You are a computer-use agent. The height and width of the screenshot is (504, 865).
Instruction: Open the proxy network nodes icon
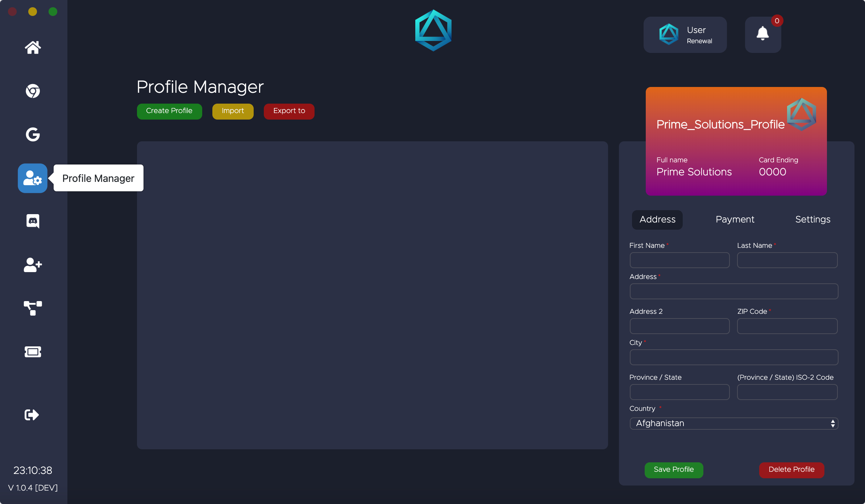click(x=33, y=308)
